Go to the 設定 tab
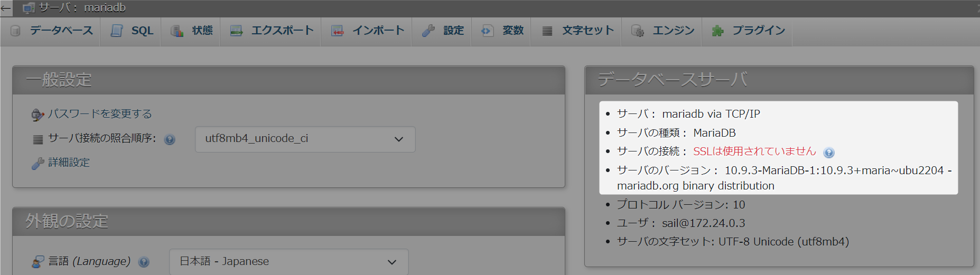 pos(442,31)
